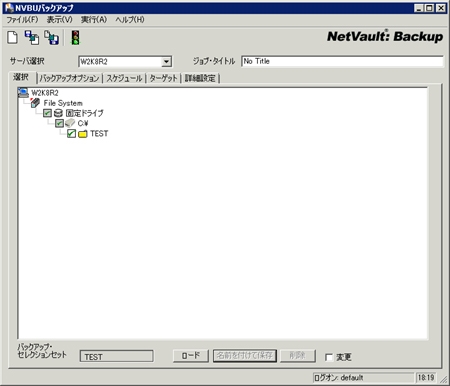
Task: Click the fixed drives disk stack icon
Action: pyautogui.click(x=58, y=113)
